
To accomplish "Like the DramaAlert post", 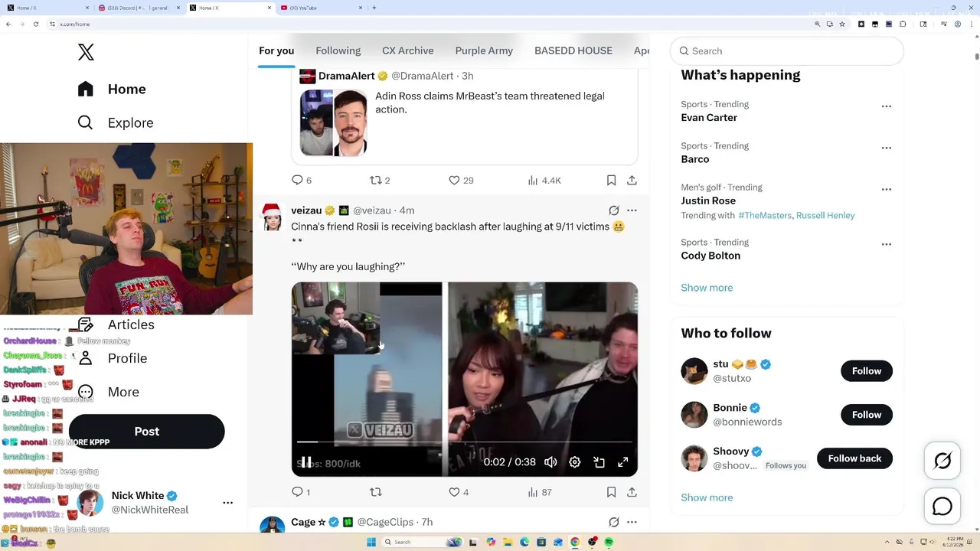I will click(x=461, y=180).
